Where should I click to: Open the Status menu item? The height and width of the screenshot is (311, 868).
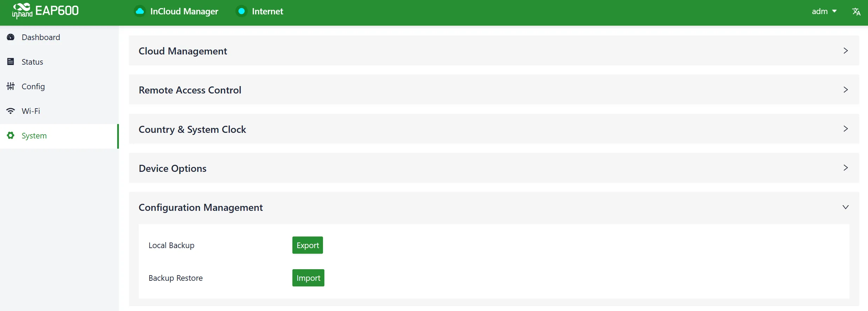pos(59,62)
